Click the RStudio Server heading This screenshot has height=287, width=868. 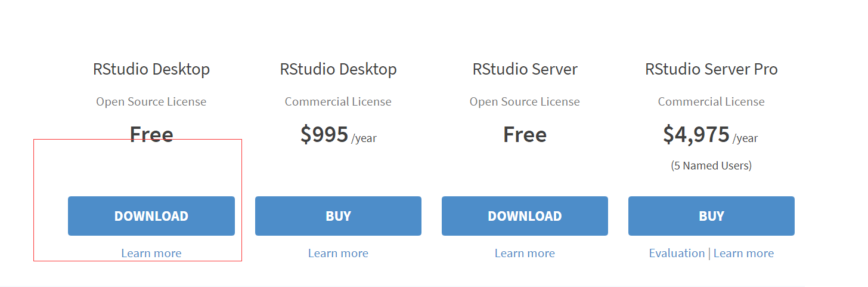pos(525,69)
